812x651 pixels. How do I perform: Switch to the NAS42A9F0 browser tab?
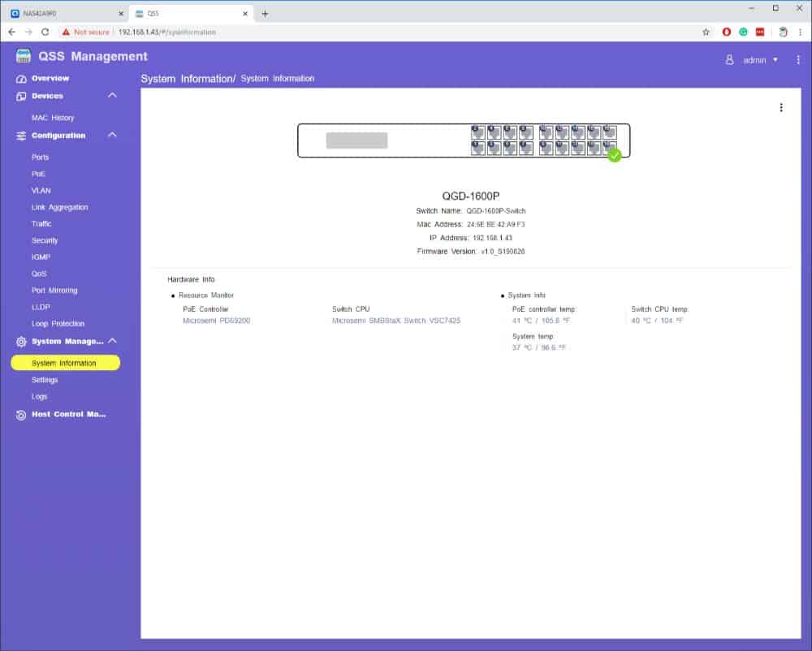(61, 13)
